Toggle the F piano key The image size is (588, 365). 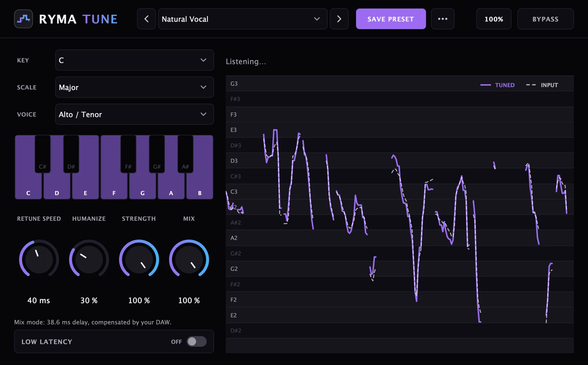(114, 187)
